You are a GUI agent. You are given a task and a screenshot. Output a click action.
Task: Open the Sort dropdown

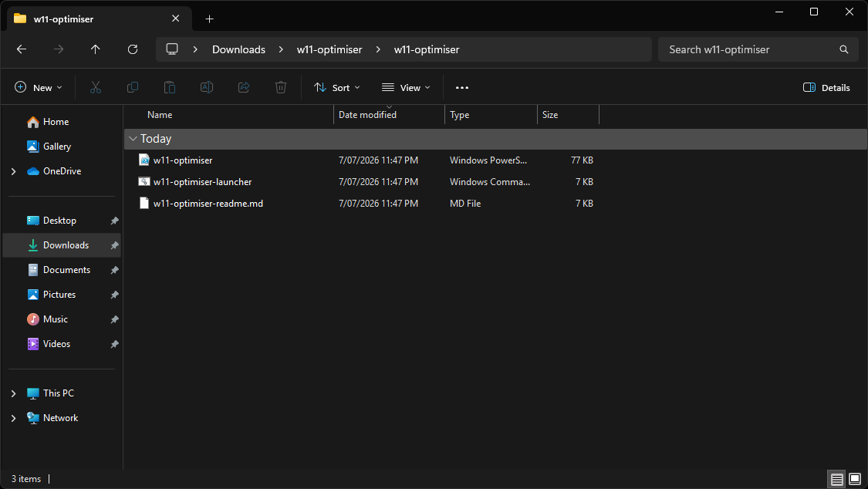click(336, 87)
